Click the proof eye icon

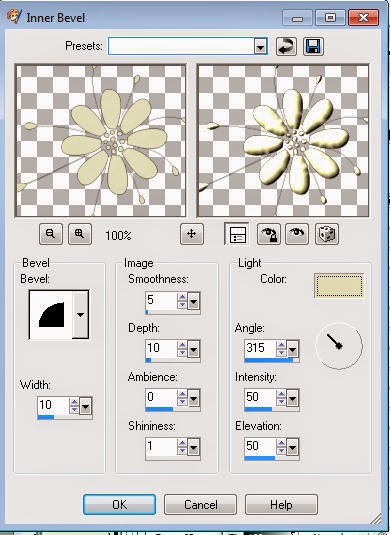click(x=297, y=234)
